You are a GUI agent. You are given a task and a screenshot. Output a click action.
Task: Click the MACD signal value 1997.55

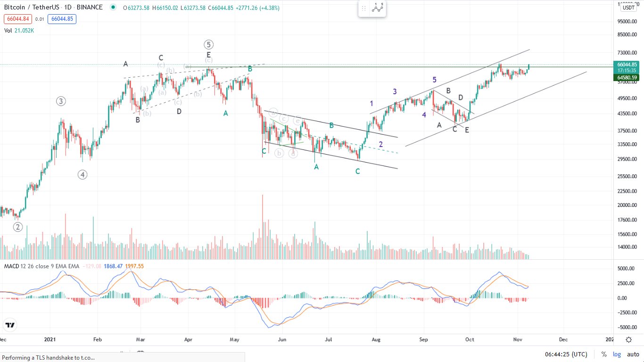point(134,266)
